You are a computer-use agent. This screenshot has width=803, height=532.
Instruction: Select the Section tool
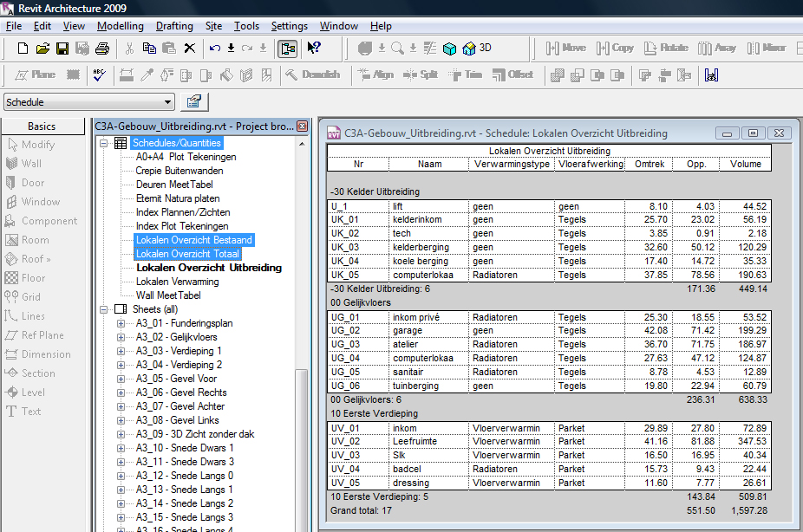point(30,373)
